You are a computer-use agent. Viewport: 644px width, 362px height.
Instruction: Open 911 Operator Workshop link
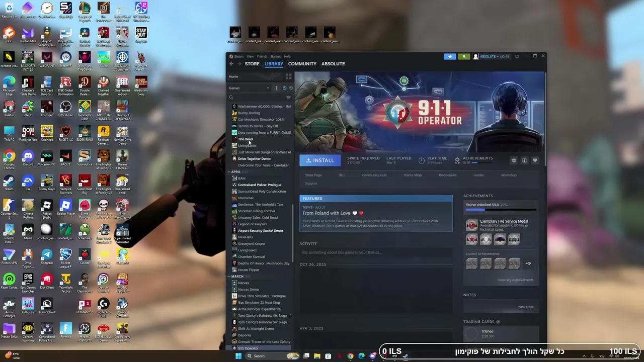coord(509,175)
